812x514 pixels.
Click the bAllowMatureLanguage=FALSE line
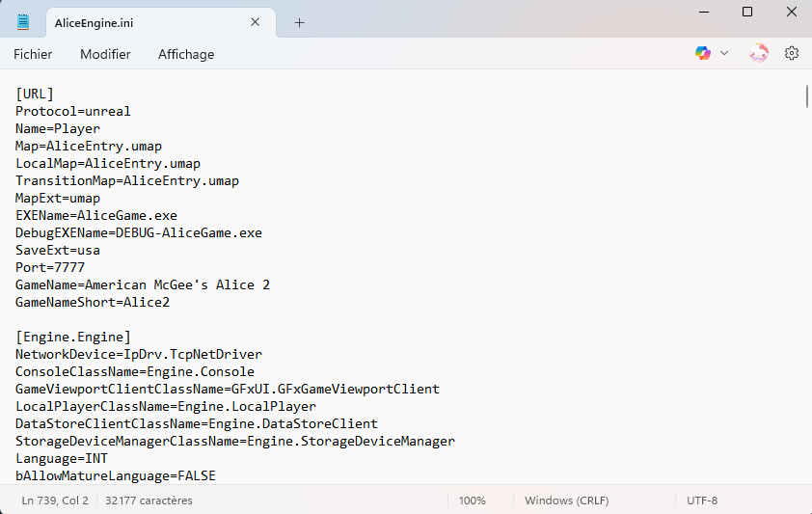coord(116,475)
